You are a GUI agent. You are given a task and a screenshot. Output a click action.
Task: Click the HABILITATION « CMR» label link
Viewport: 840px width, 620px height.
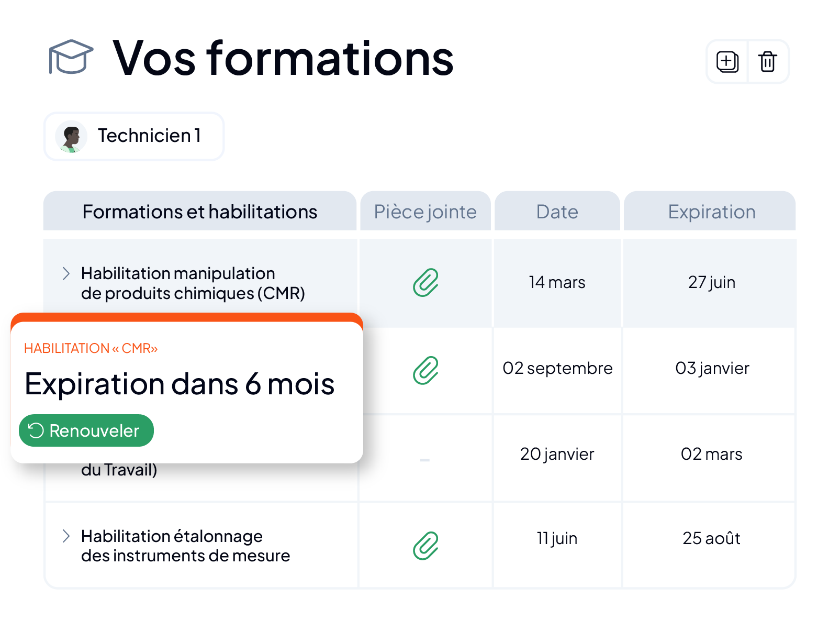pos(91,348)
